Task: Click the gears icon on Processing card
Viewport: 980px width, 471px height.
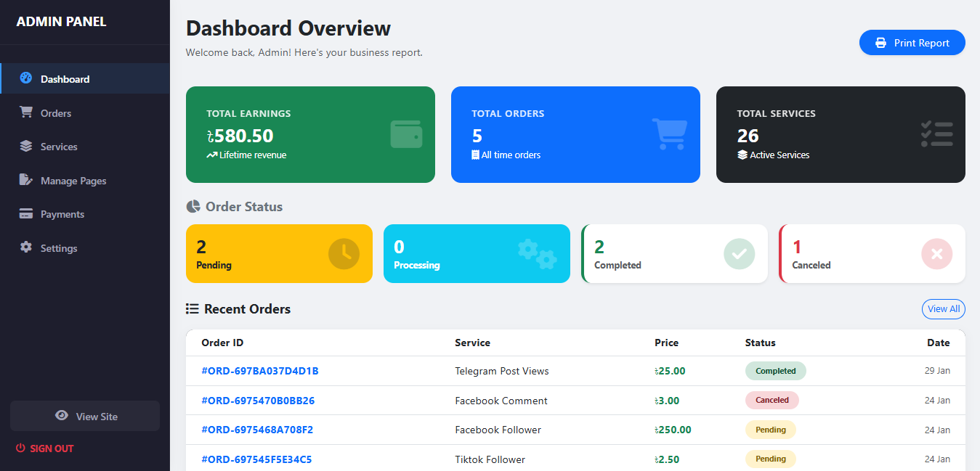Action: point(537,253)
